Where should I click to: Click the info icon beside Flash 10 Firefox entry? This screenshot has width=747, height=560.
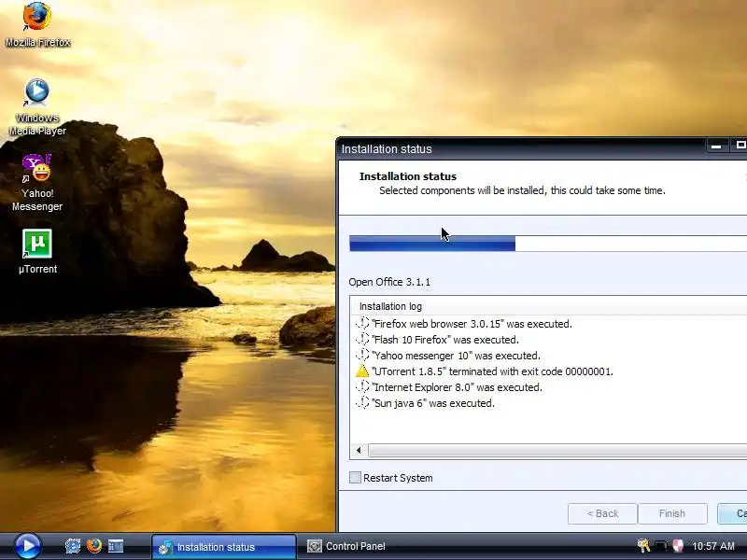362,339
